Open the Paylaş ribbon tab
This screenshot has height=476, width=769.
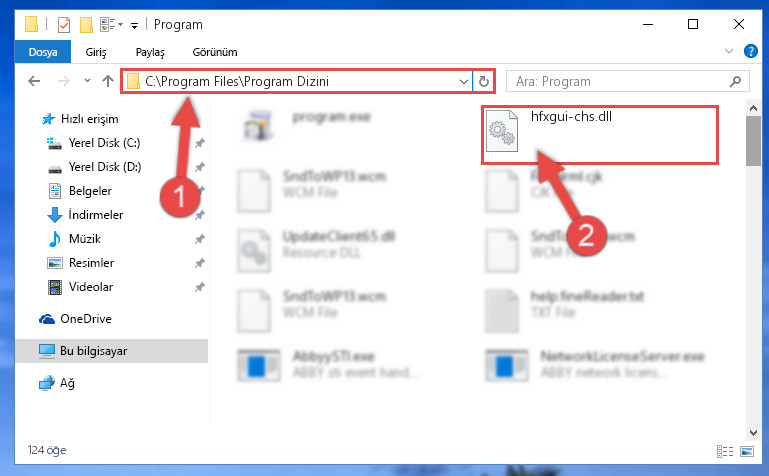(x=150, y=52)
